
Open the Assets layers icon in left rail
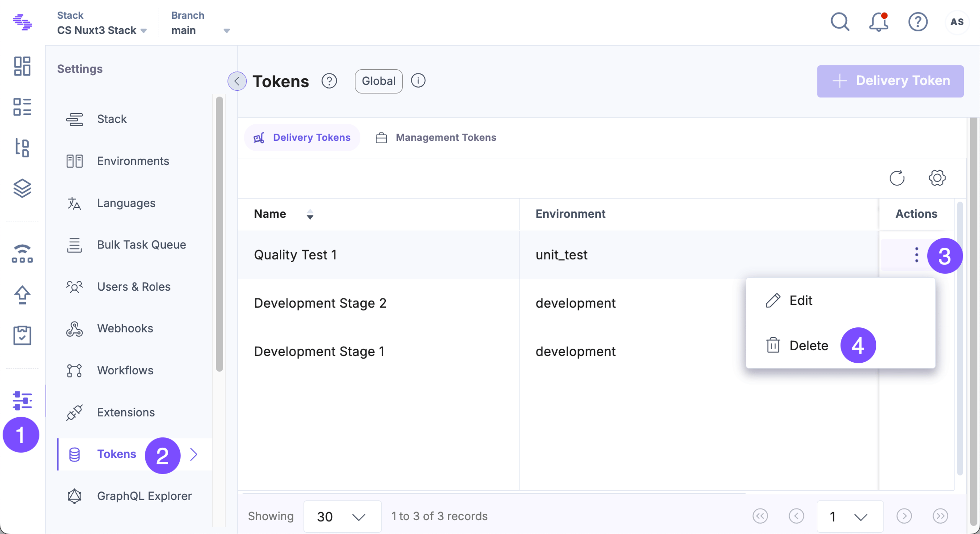pos(22,188)
